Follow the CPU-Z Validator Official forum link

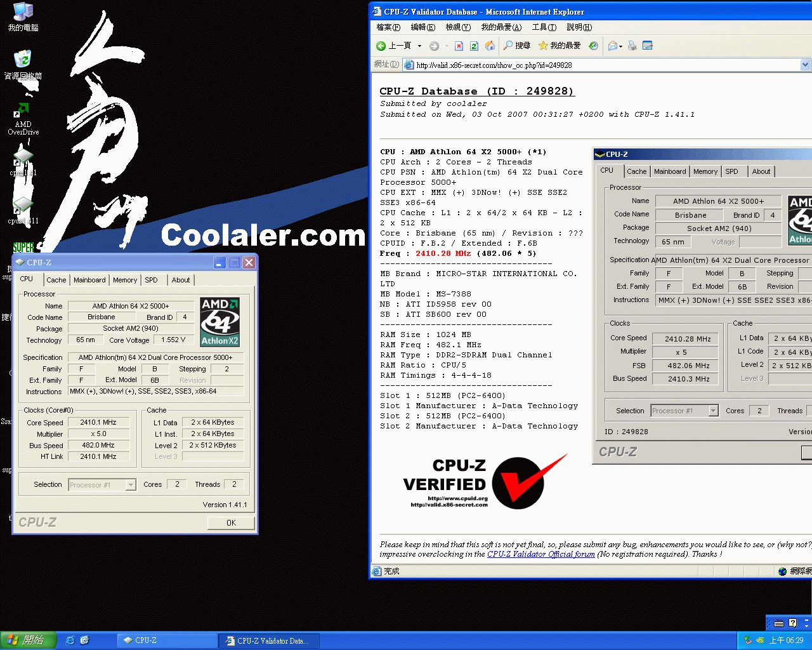pos(541,554)
